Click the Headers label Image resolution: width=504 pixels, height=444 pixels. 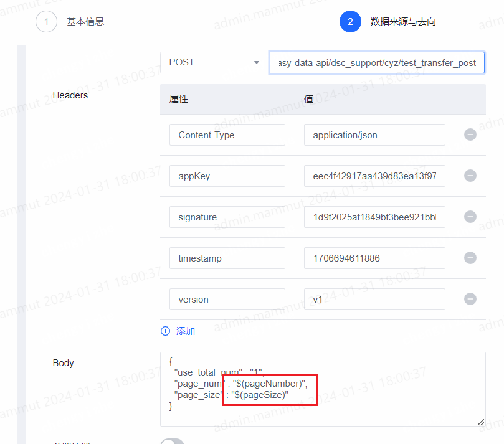click(x=70, y=95)
